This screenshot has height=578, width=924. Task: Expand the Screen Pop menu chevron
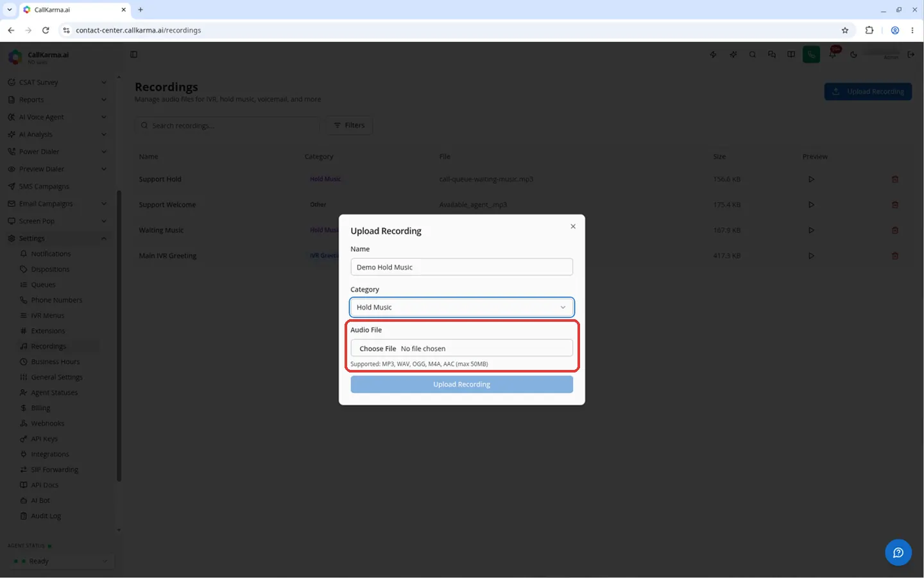(x=104, y=221)
